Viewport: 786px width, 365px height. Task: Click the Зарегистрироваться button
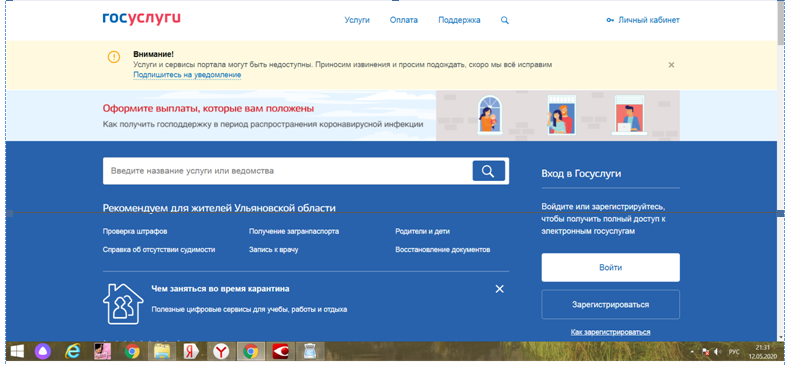(611, 304)
